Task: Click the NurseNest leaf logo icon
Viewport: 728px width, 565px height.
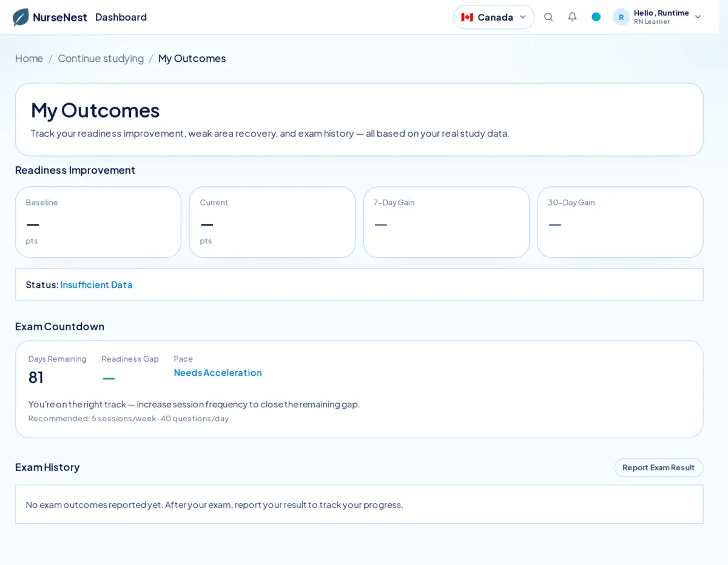Action: coord(21,17)
